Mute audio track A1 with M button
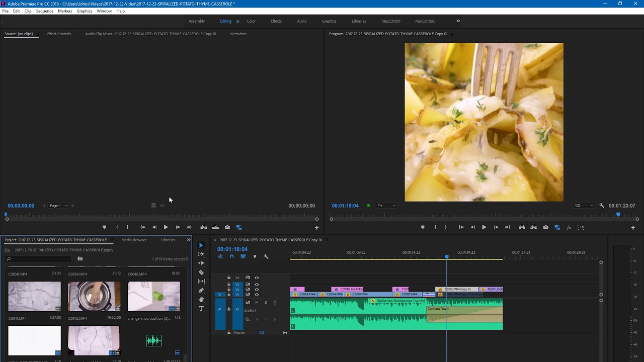 point(257,302)
